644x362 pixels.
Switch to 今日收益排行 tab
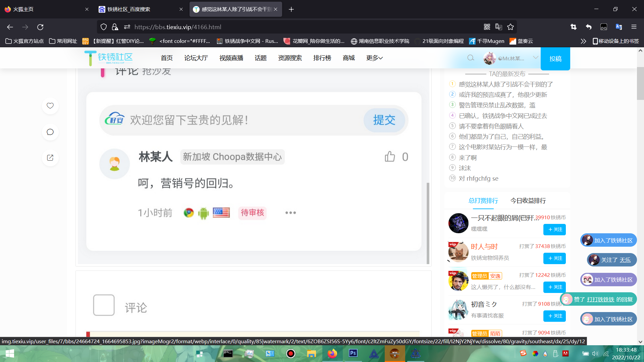(528, 200)
